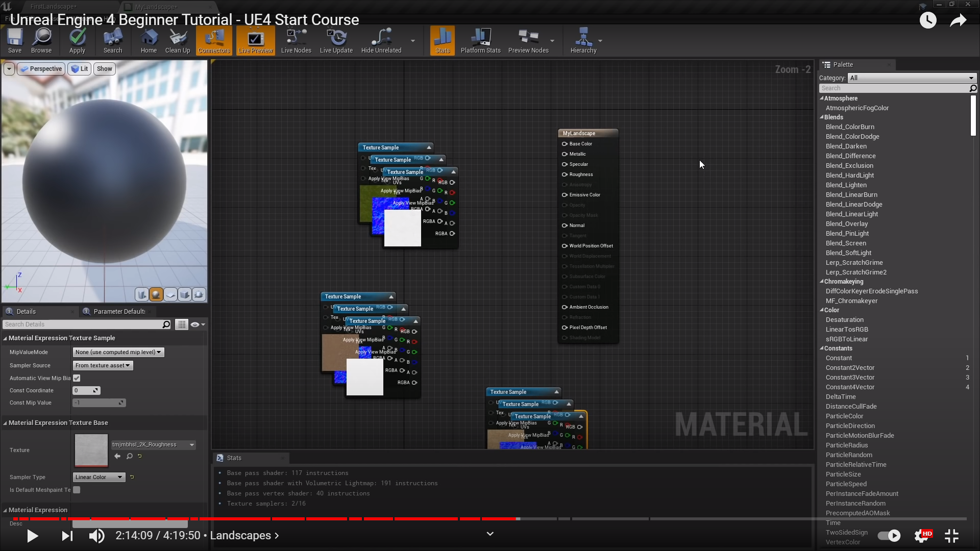Open the Sampler Type Linear Color dropdown
This screenshot has width=980, height=551.
pos(99,477)
